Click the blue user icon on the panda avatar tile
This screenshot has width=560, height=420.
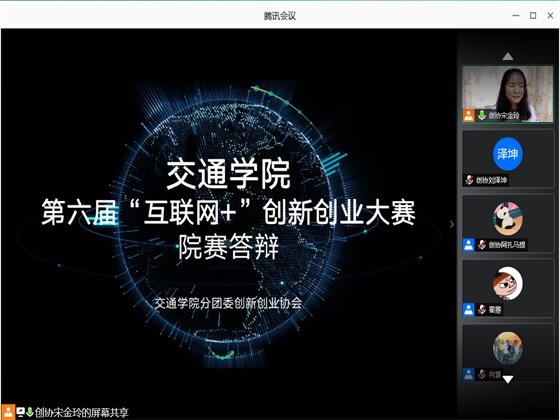point(469,245)
